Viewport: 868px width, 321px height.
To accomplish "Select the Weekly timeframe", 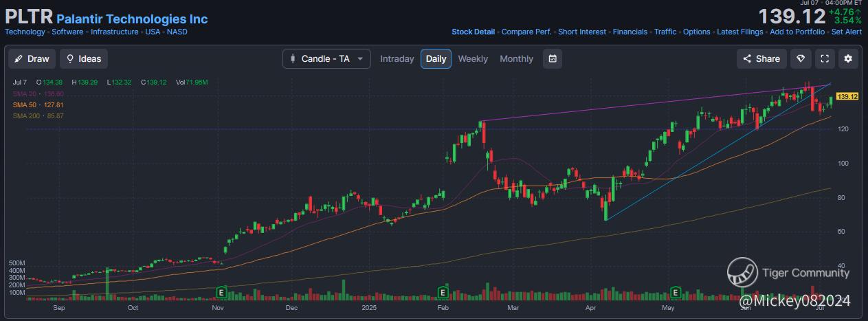I will coord(473,58).
